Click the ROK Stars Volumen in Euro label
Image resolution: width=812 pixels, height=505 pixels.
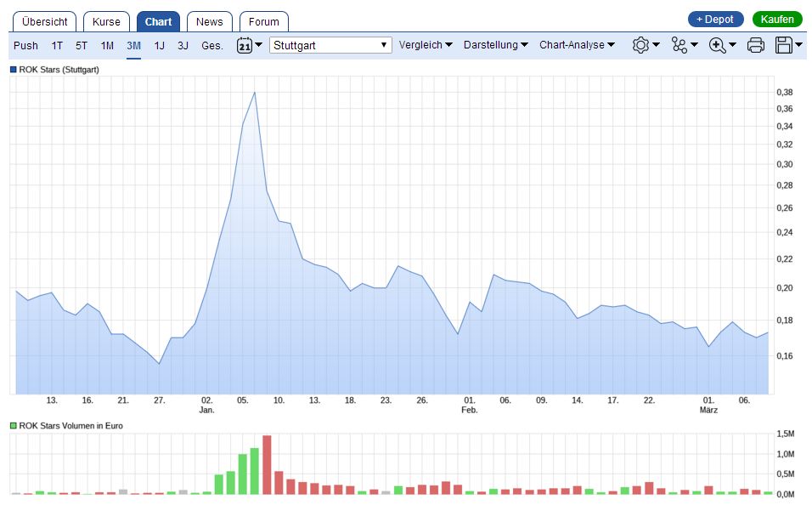[71, 426]
